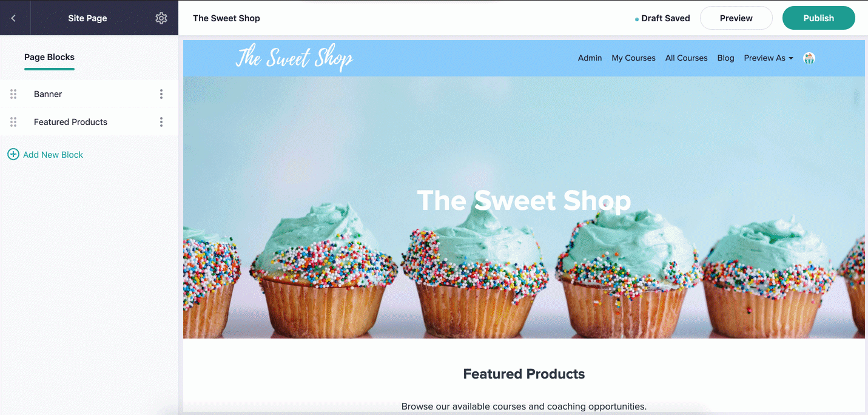Screen dimensions: 868x415
Task: Expand the Preview As dropdown
Action: pyautogui.click(x=769, y=58)
